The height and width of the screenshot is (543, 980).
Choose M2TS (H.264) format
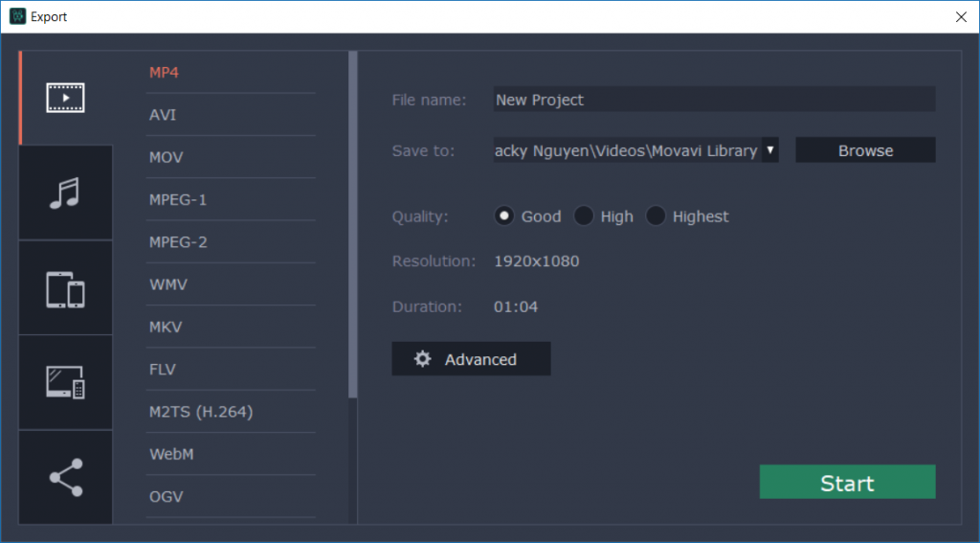[201, 412]
